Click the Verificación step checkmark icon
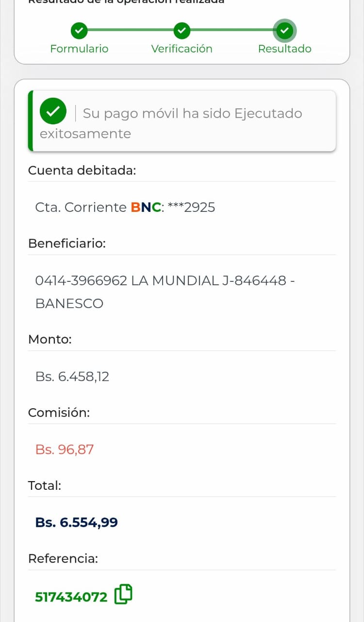Screen dimensions: 364x622 point(182,31)
